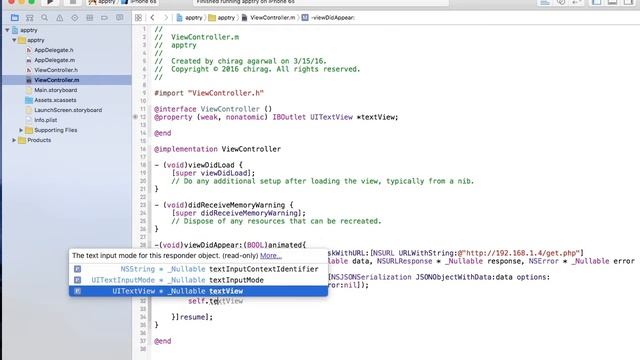Click the self.textView code being typed
Viewport: 640px width, 360px height.
[x=216, y=301]
